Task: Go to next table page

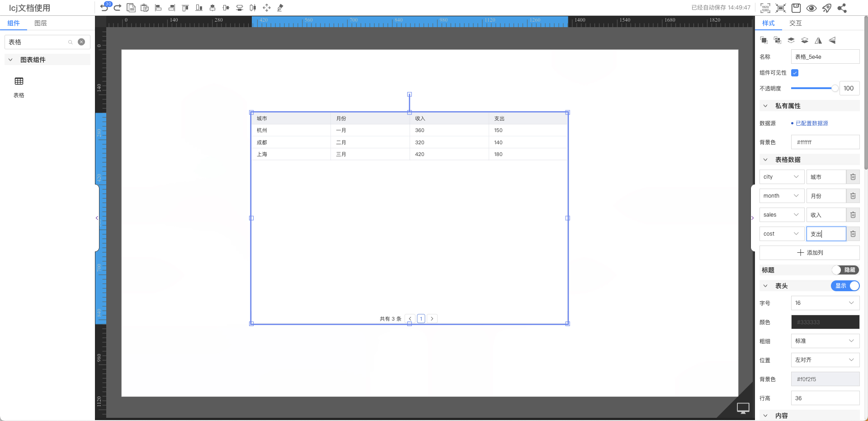Action: (x=432, y=319)
